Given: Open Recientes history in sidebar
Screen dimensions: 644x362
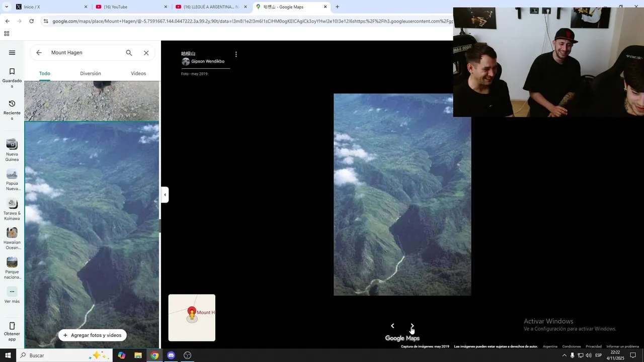Looking at the screenshot, I should click(12, 110).
